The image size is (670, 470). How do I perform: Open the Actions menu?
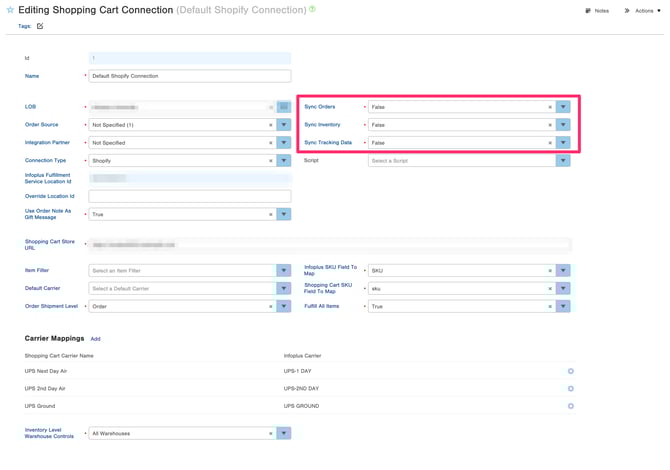tap(643, 11)
